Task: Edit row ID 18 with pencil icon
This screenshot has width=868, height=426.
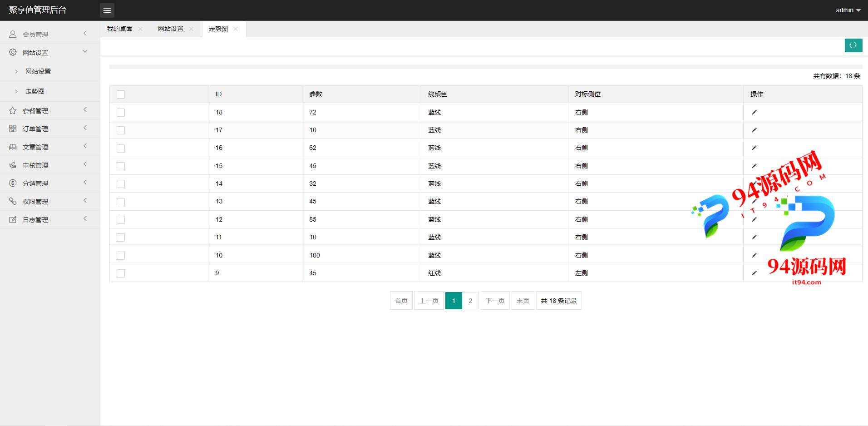Action: pyautogui.click(x=754, y=112)
